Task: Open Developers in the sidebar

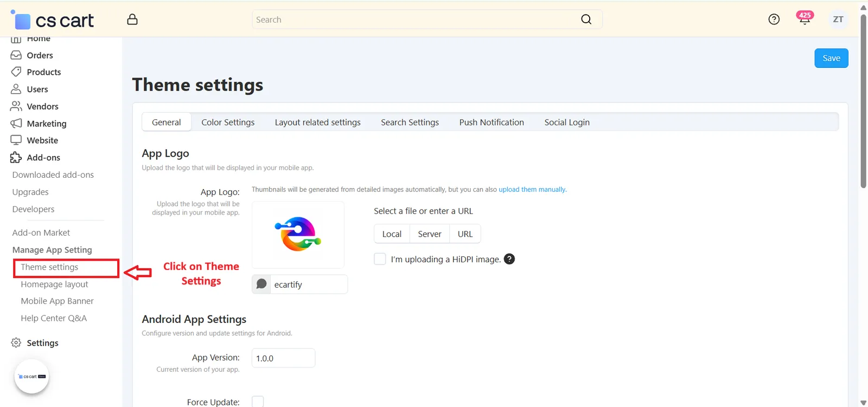Action: point(33,209)
